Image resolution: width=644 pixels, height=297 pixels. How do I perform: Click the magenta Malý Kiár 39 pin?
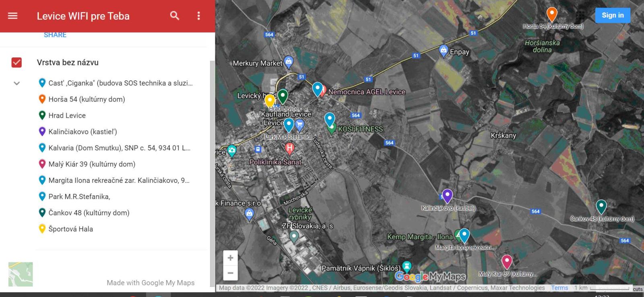[x=507, y=262]
